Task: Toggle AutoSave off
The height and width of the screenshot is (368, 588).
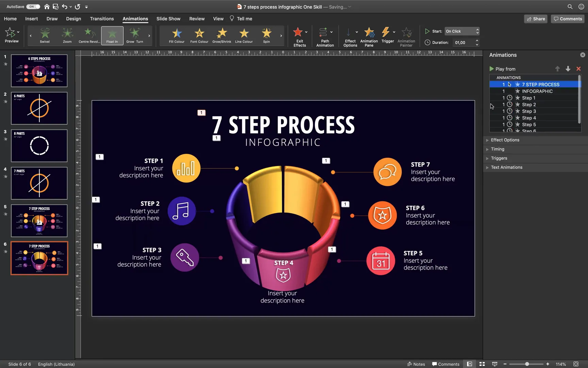Action: click(33, 6)
